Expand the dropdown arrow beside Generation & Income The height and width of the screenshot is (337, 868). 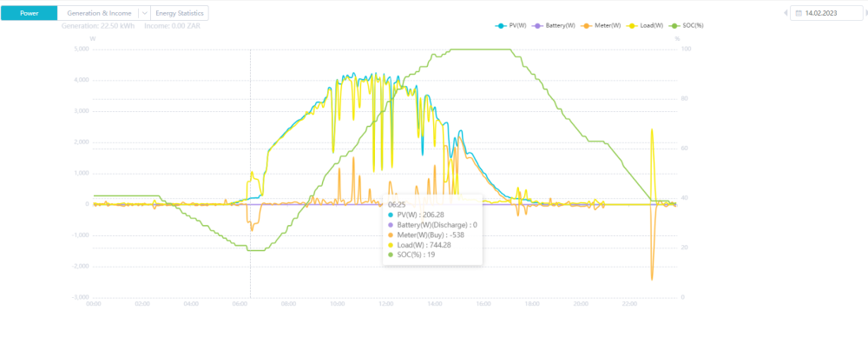point(144,13)
